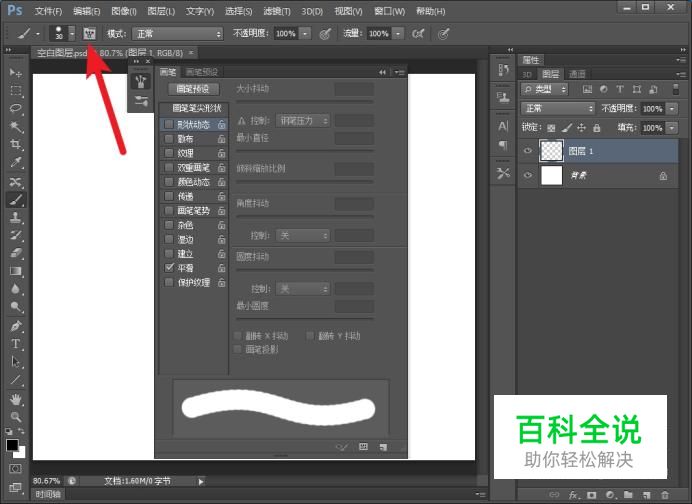Toggle pressure for size icon
The height and width of the screenshot is (504, 692).
click(x=443, y=34)
